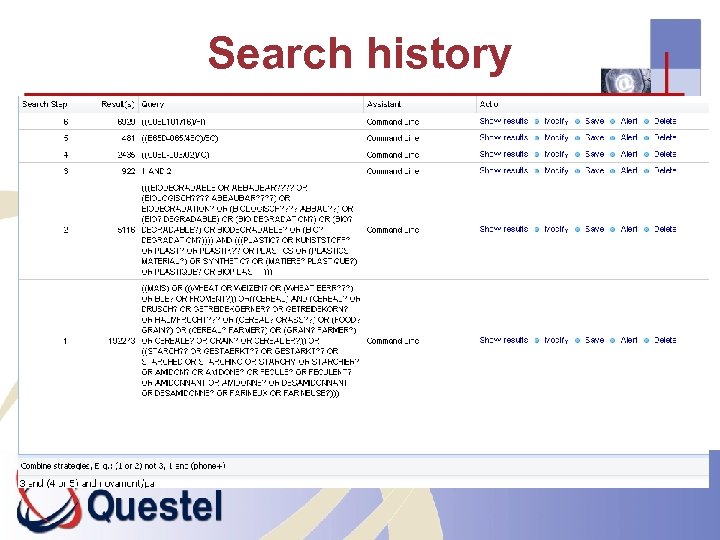Show results for step 3 '1 AND 2'
720x540 pixels.
pyautogui.click(x=504, y=171)
